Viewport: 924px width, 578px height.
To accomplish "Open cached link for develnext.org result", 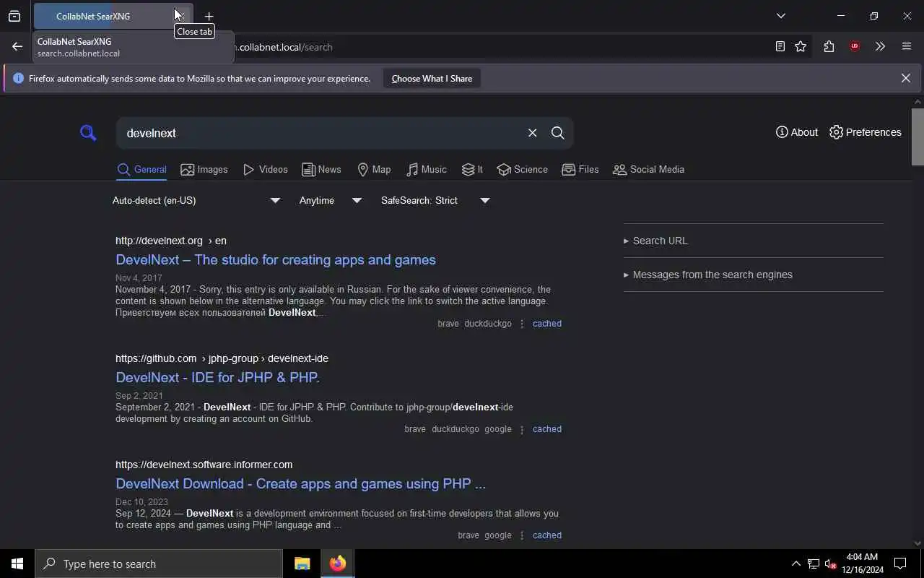I will pos(546,324).
